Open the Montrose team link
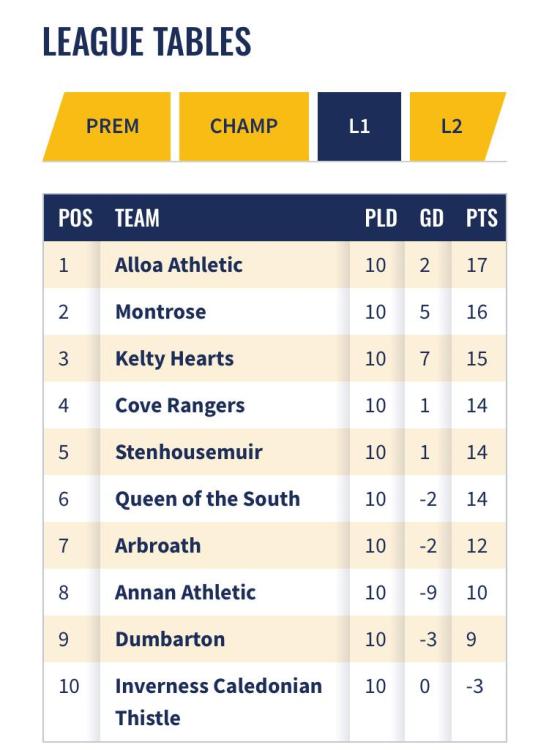The width and height of the screenshot is (549, 750). pyautogui.click(x=161, y=312)
